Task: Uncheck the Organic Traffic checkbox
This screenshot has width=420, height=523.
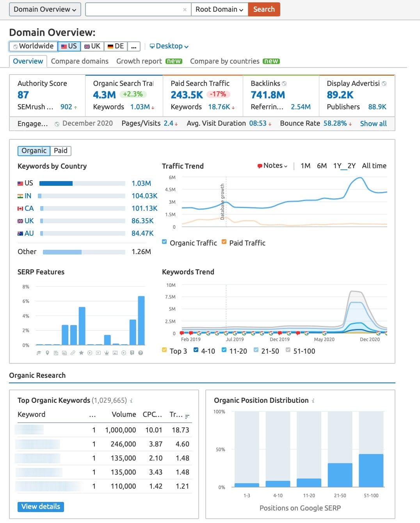Action: click(164, 242)
